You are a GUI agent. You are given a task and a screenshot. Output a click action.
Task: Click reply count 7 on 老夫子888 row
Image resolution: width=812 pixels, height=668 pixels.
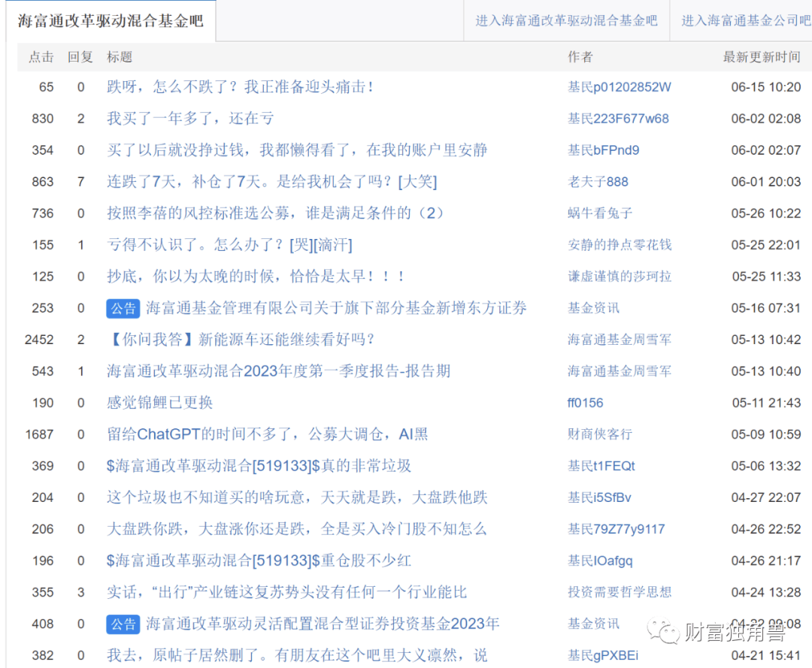[80, 182]
